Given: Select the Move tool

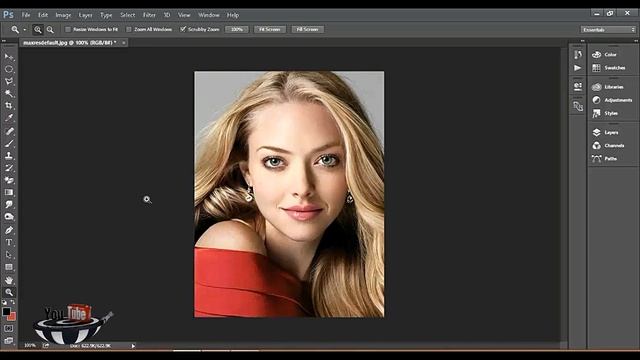Looking at the screenshot, I should tap(9, 57).
